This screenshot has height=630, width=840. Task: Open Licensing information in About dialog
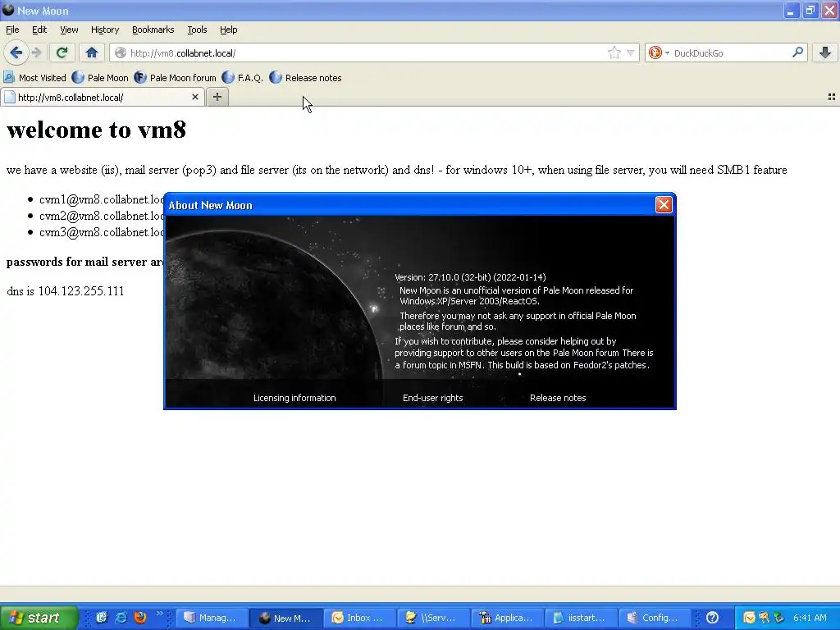tap(294, 398)
